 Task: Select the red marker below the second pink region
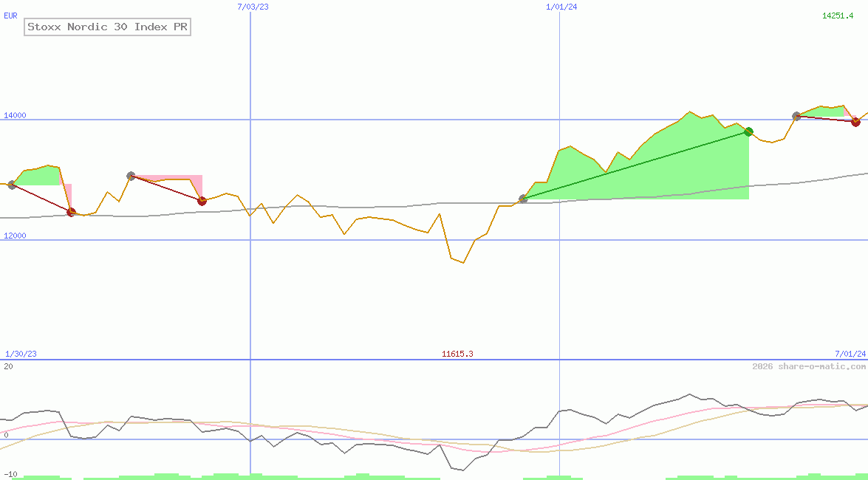click(x=202, y=200)
